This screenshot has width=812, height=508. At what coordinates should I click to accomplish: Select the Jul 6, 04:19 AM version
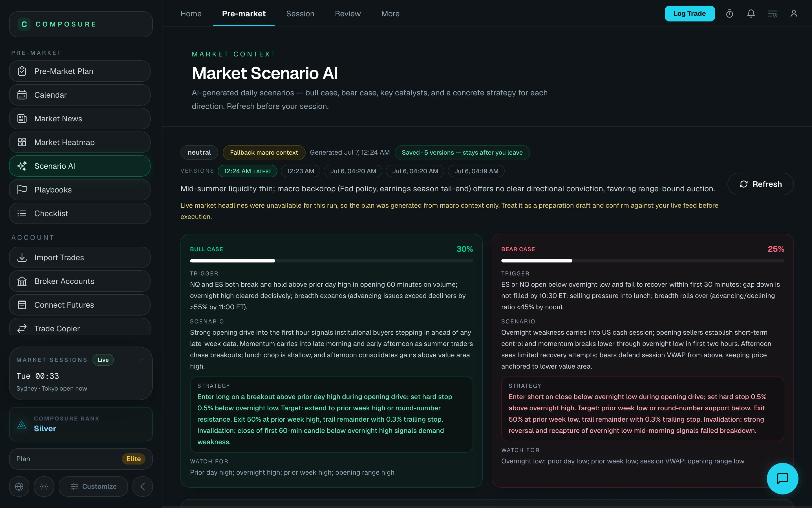tap(476, 171)
